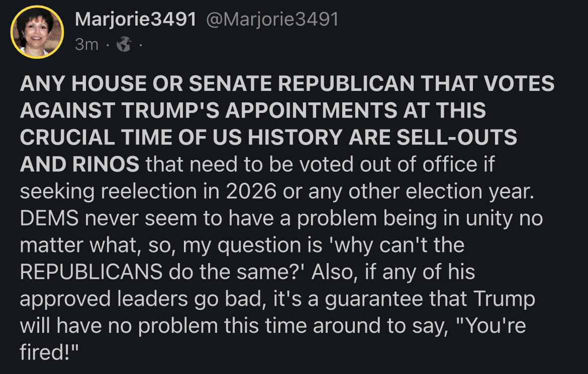The height and width of the screenshot is (374, 588).
Task: Click the 3m post timestamp
Action: 86,45
